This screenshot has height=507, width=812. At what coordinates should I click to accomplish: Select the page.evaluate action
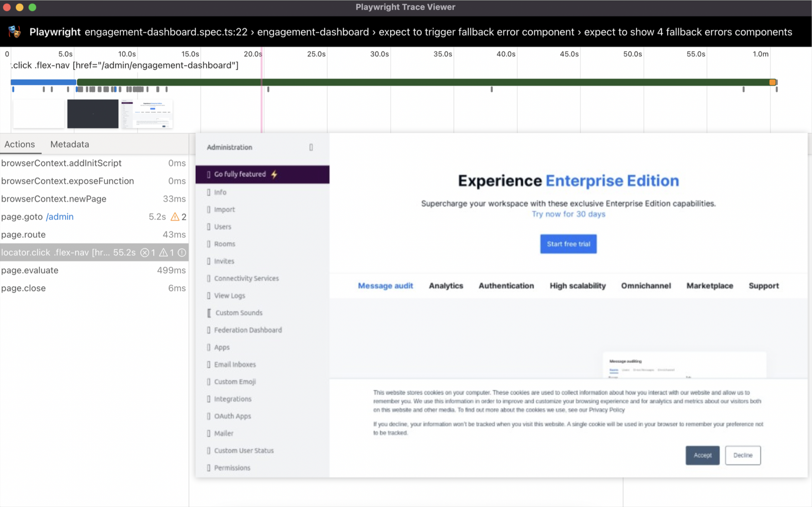[94, 270]
